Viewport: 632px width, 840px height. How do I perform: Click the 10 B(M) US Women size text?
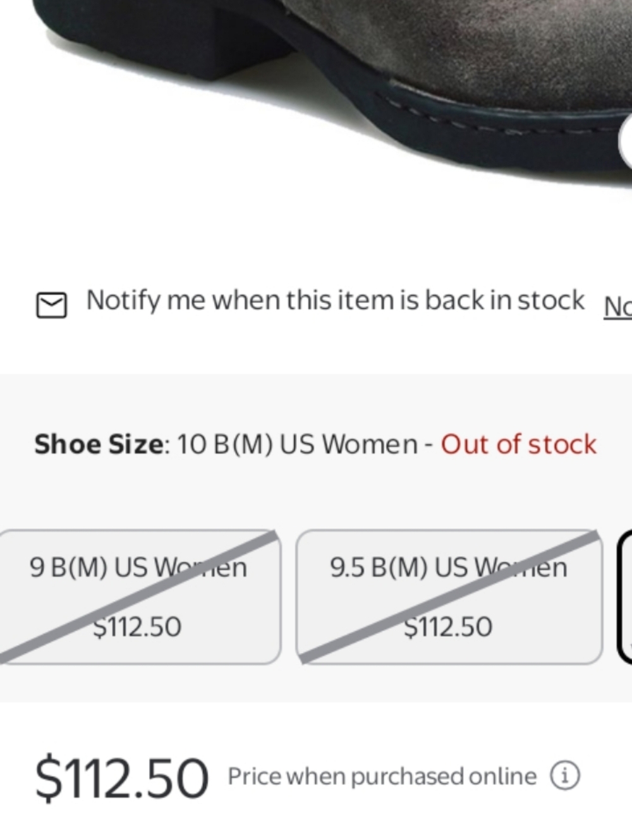pyautogui.click(x=297, y=444)
